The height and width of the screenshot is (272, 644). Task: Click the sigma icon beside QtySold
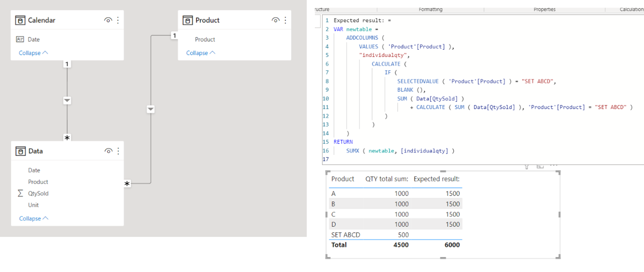[x=20, y=193]
